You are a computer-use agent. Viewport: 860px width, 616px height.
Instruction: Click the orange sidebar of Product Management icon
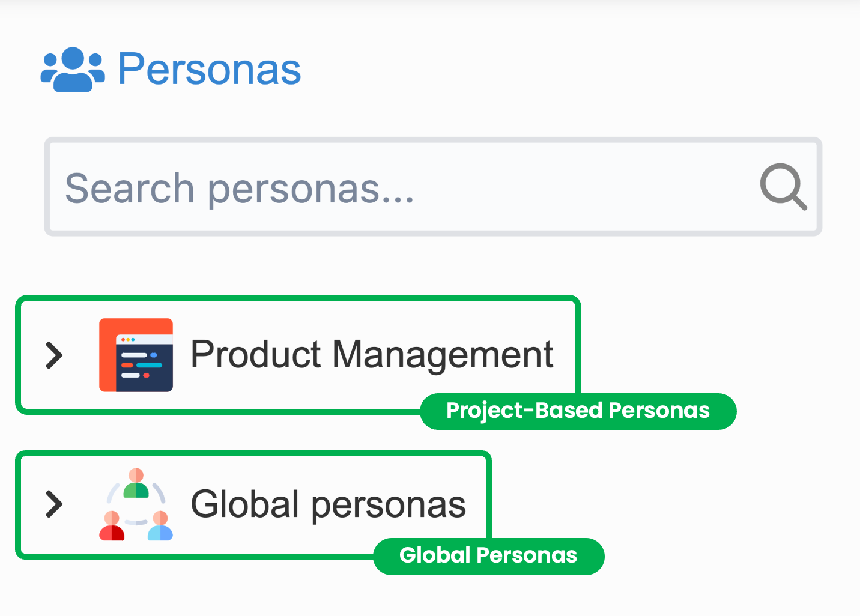click(x=107, y=355)
